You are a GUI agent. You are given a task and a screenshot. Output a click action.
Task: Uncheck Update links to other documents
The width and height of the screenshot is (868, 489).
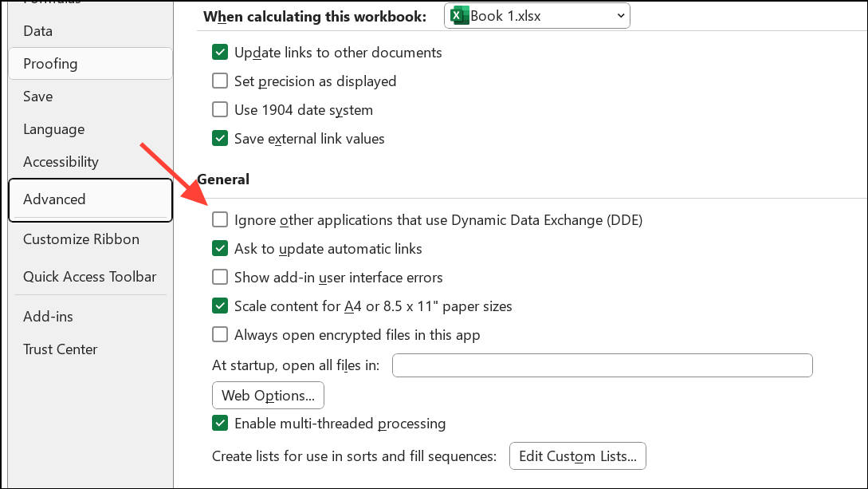click(x=220, y=53)
